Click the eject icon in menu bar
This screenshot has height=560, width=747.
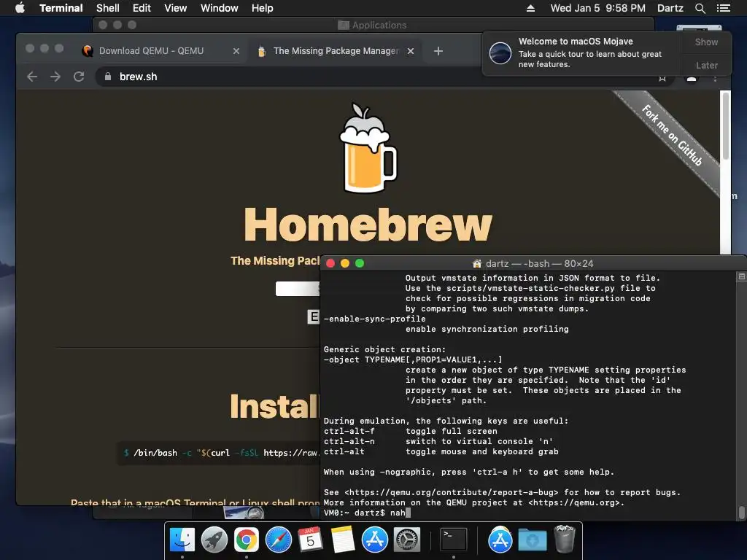point(530,8)
